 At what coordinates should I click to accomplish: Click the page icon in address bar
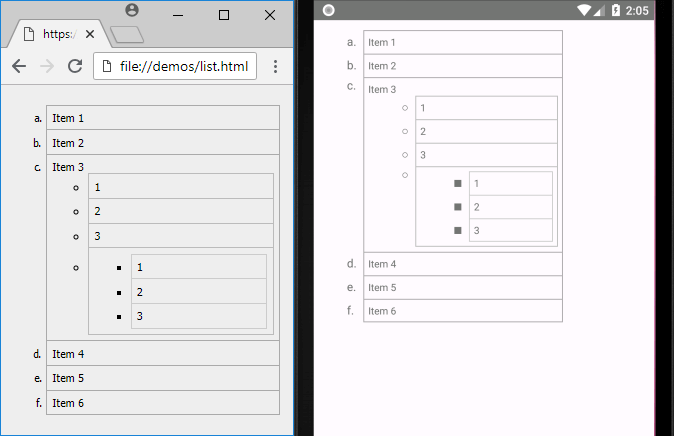[107, 66]
